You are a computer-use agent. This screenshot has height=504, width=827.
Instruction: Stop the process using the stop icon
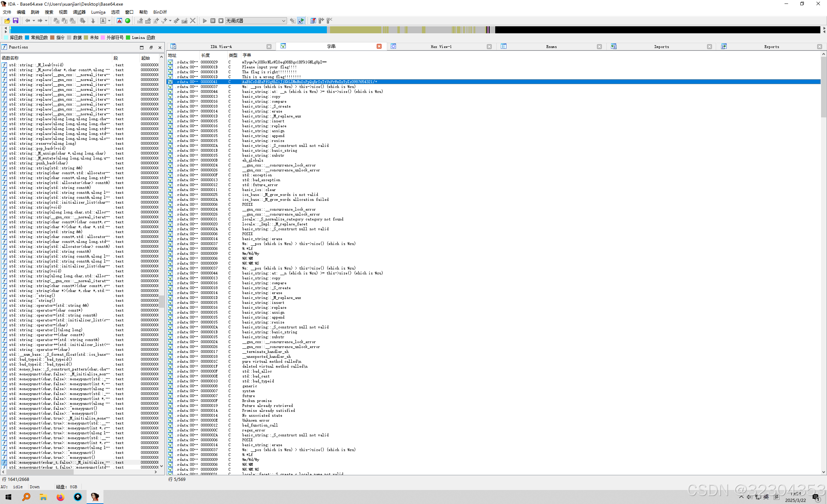pyautogui.click(x=221, y=21)
